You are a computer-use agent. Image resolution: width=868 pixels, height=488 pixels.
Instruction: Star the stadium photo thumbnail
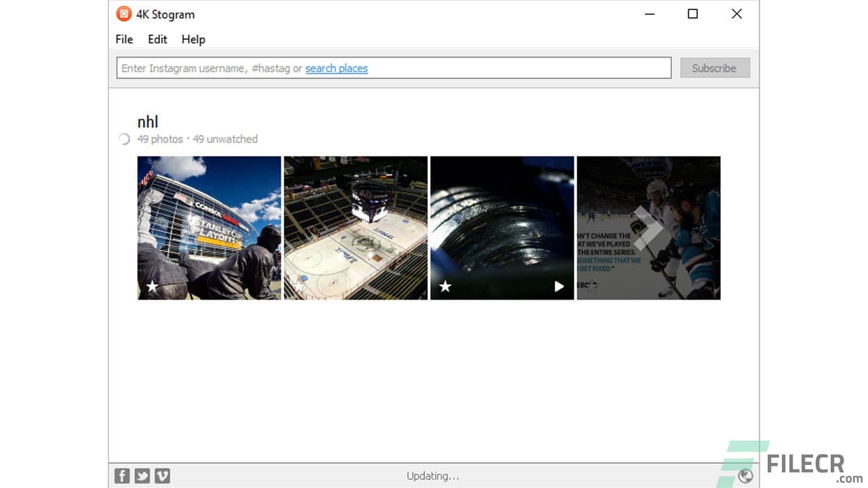153,286
